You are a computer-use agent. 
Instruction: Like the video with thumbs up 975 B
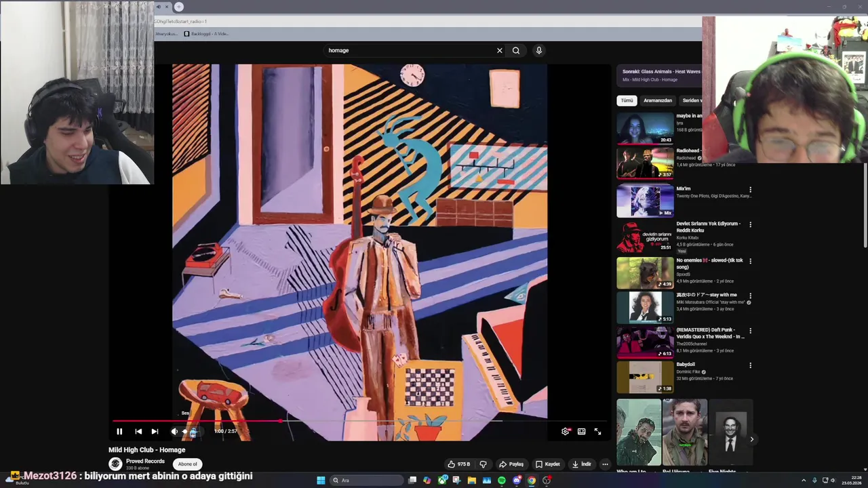[x=458, y=464]
